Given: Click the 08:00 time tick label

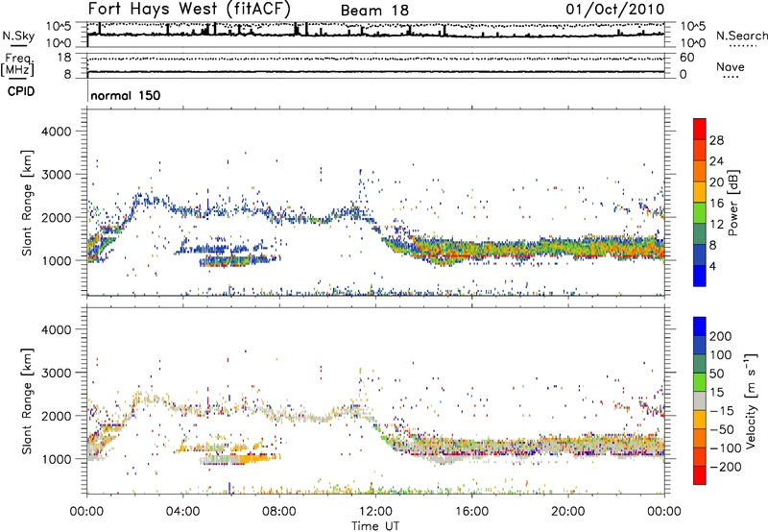Looking at the screenshot, I should click(x=279, y=512).
